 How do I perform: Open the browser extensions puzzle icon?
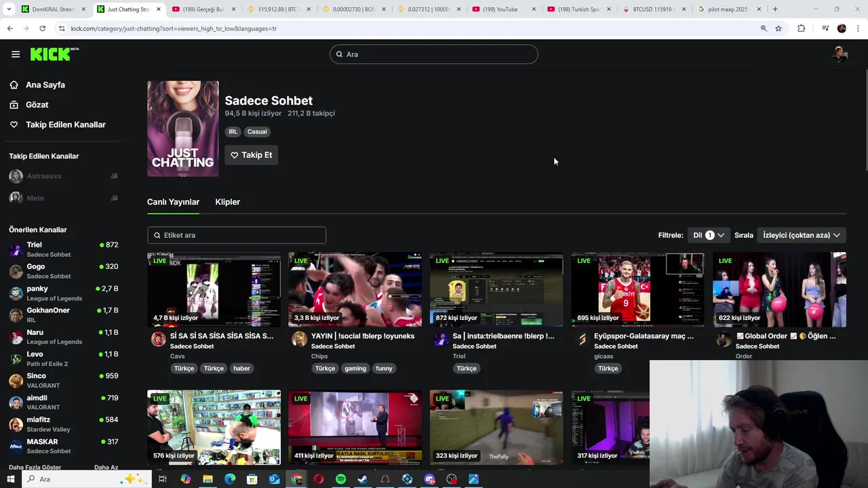pyautogui.click(x=801, y=28)
